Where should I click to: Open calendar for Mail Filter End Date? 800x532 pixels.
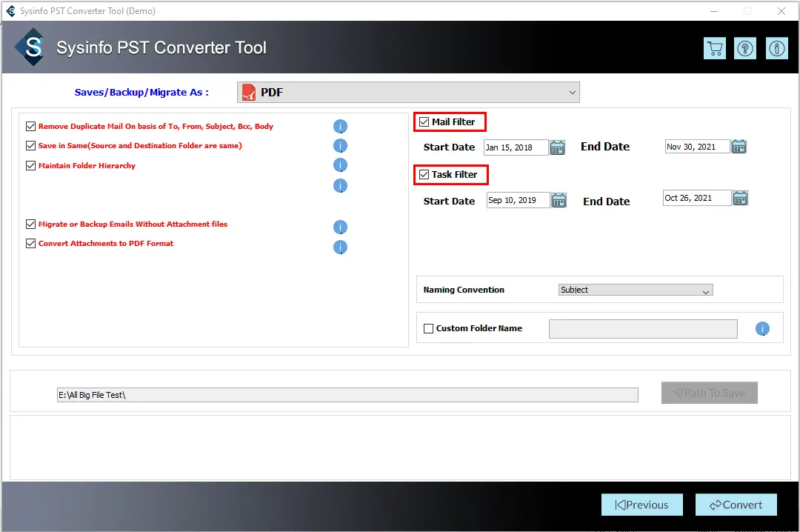point(739,146)
